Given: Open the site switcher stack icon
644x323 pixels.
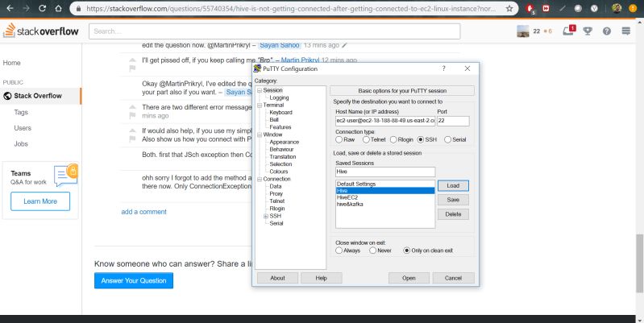Looking at the screenshot, I should click(626, 31).
